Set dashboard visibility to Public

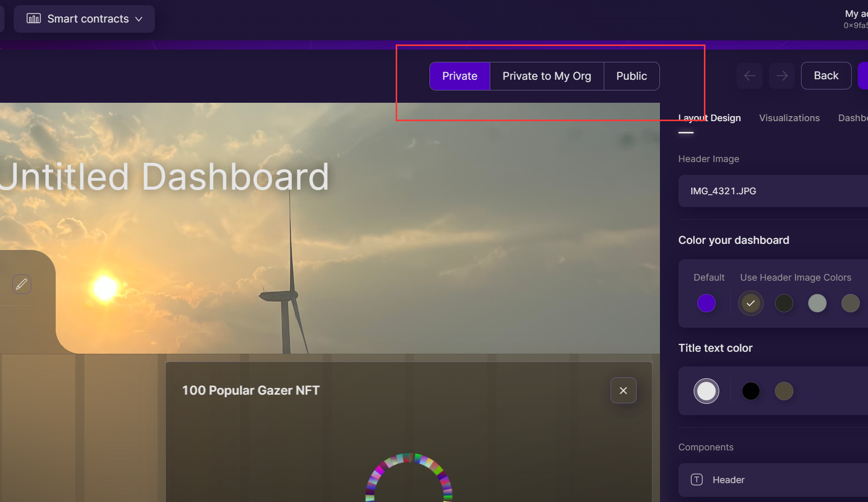pyautogui.click(x=631, y=76)
